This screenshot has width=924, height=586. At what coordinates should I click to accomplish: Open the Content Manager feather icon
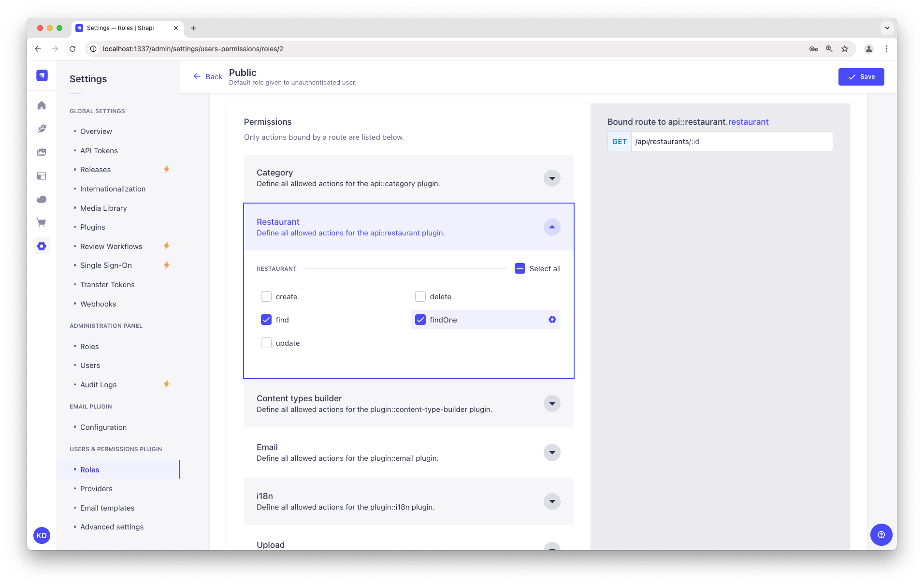pyautogui.click(x=42, y=129)
